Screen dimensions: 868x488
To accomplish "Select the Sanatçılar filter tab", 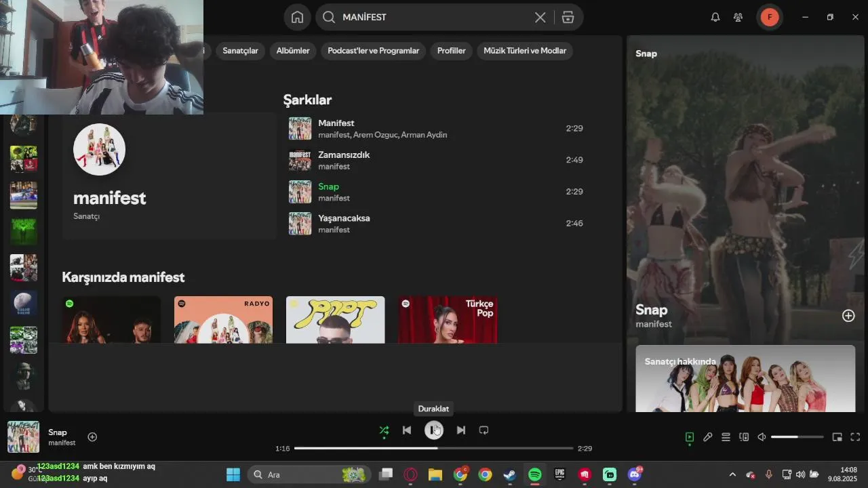I will pos(240,51).
